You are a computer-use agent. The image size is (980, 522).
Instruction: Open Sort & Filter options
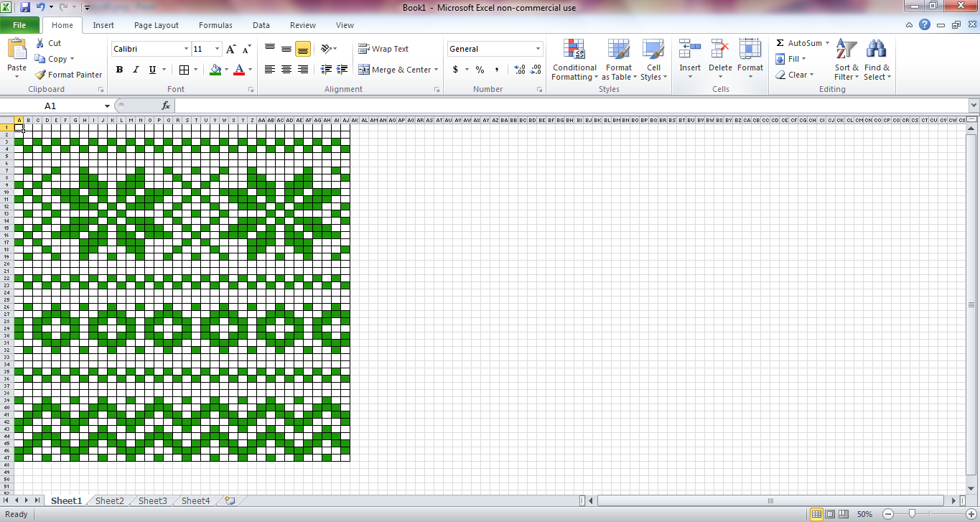tap(845, 60)
